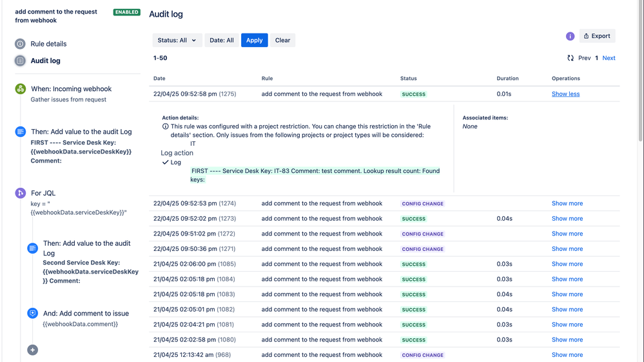
Task: Select the Rule column header
Action: pyautogui.click(x=267, y=79)
